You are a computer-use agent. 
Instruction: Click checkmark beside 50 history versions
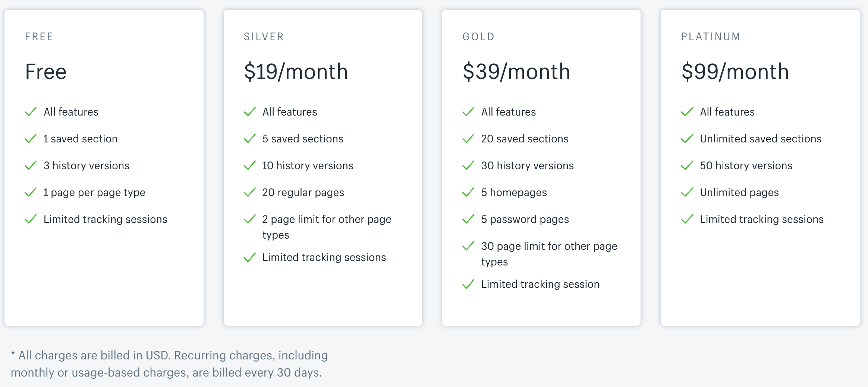[687, 165]
